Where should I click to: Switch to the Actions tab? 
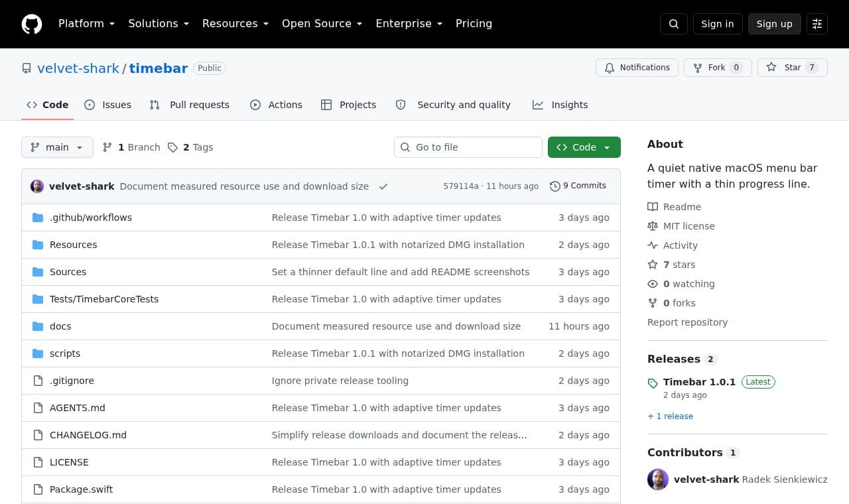pyautogui.click(x=276, y=105)
